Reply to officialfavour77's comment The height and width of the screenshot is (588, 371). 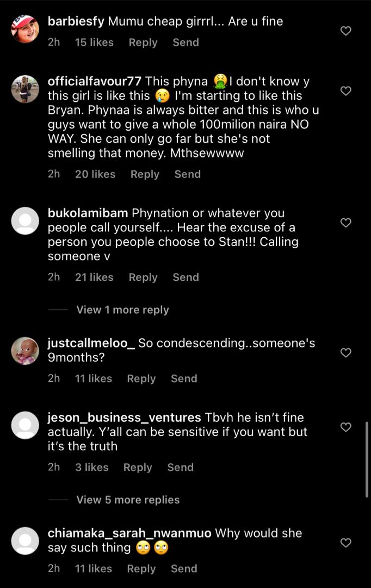click(145, 174)
